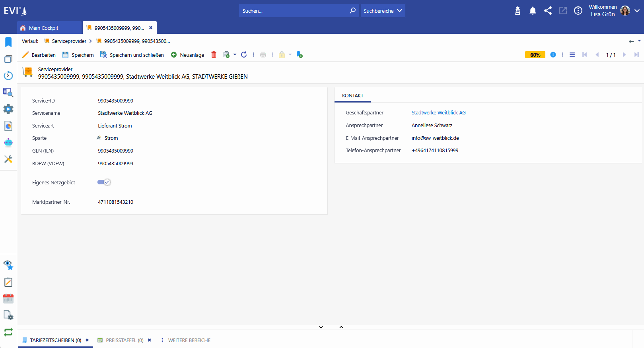
Task: Open the robot assistant sidebar icon
Action: [8, 143]
